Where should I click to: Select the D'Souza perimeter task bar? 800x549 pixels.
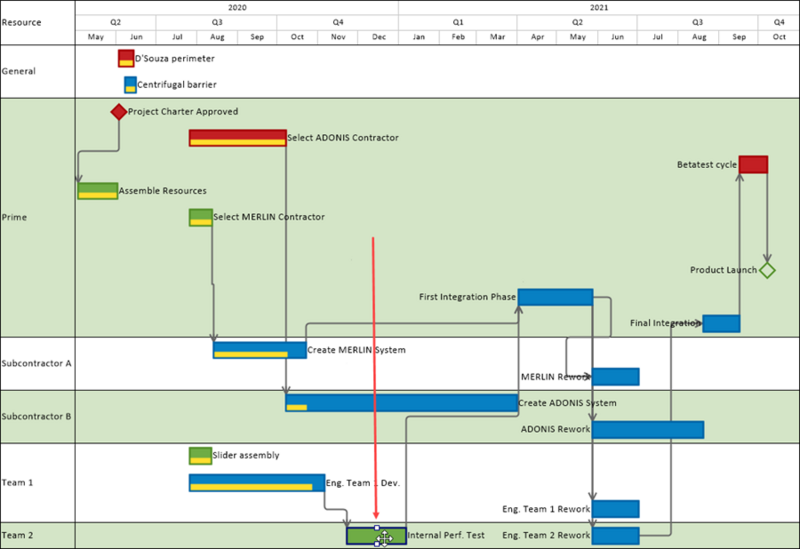point(126,58)
